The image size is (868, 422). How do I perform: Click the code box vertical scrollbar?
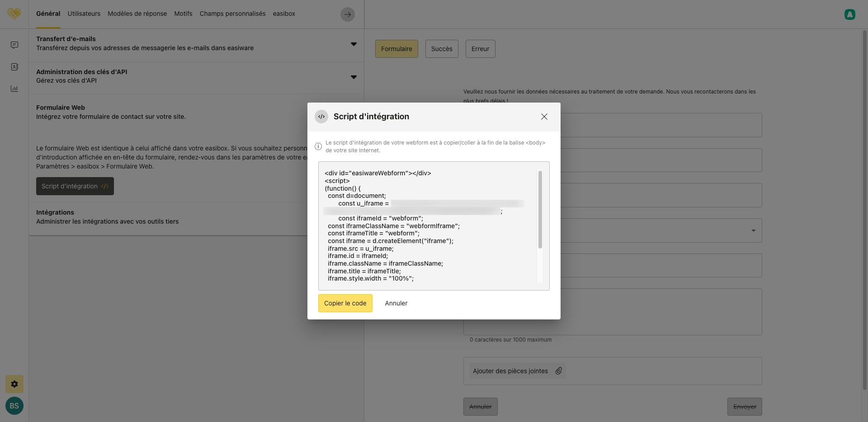pyautogui.click(x=540, y=210)
